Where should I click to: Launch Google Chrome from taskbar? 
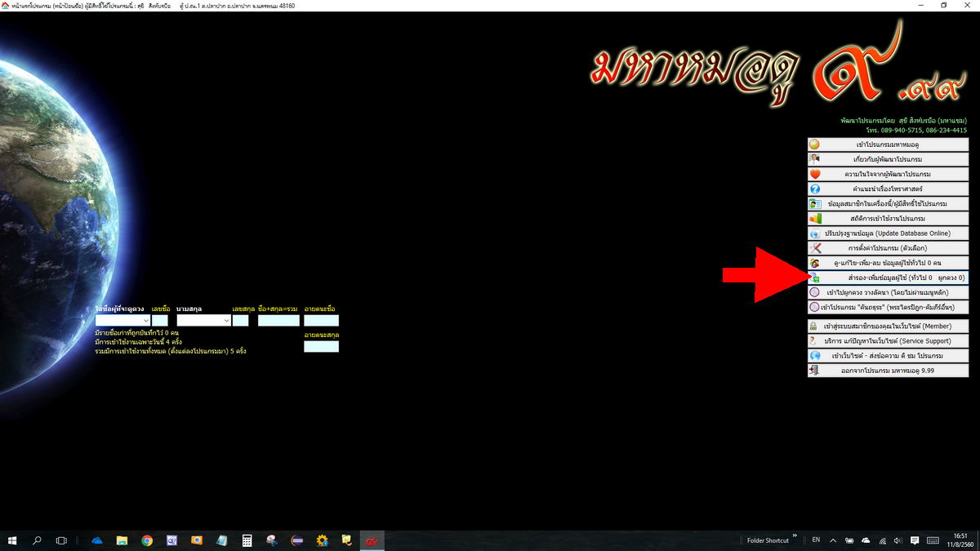point(147,540)
